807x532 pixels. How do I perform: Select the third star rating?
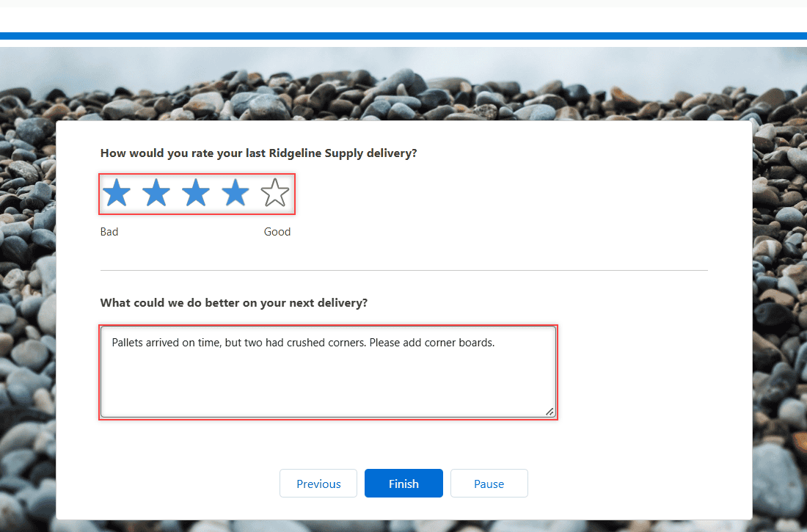196,192
